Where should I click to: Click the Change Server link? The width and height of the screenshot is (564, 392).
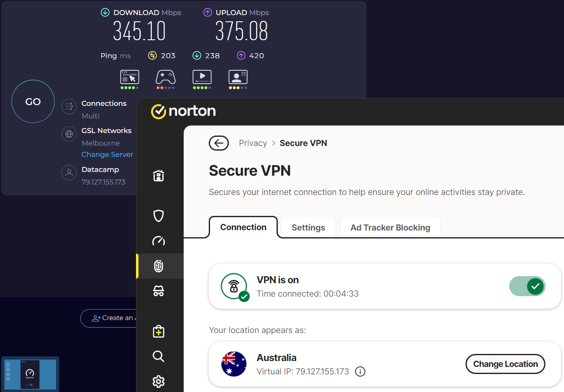tap(107, 154)
